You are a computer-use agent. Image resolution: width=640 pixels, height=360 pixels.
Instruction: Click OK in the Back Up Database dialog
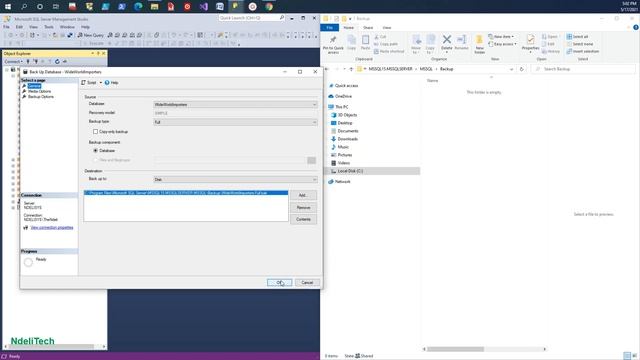(x=279, y=282)
